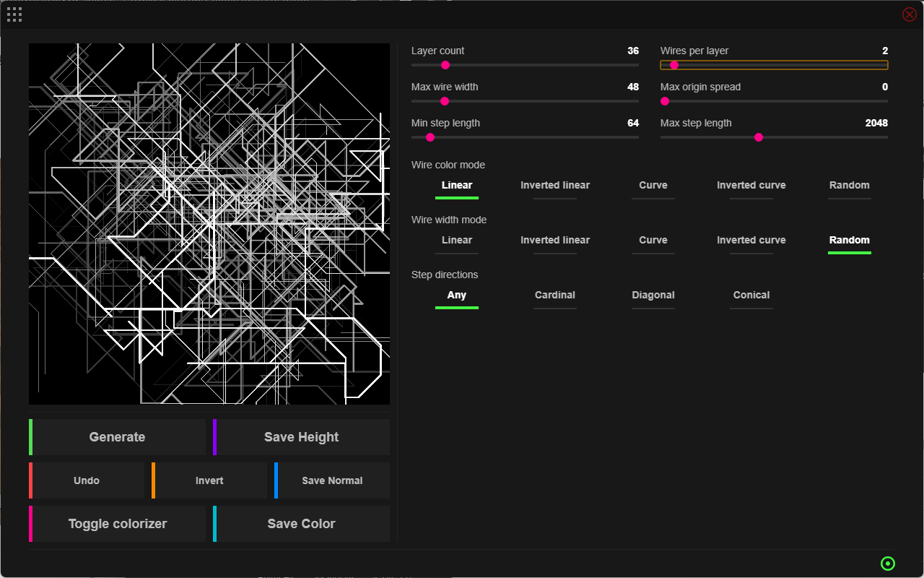
Task: Click the Layer count value 36
Action: [x=633, y=51]
